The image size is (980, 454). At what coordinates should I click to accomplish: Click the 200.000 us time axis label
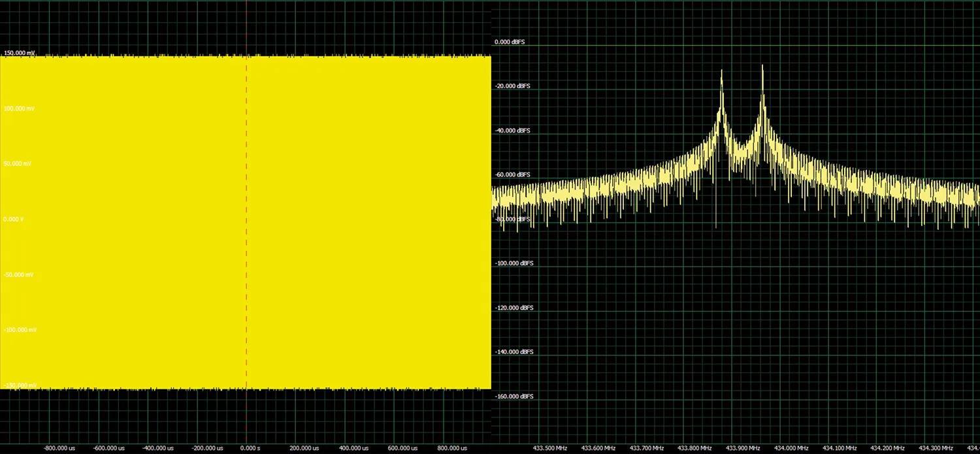tap(305, 449)
